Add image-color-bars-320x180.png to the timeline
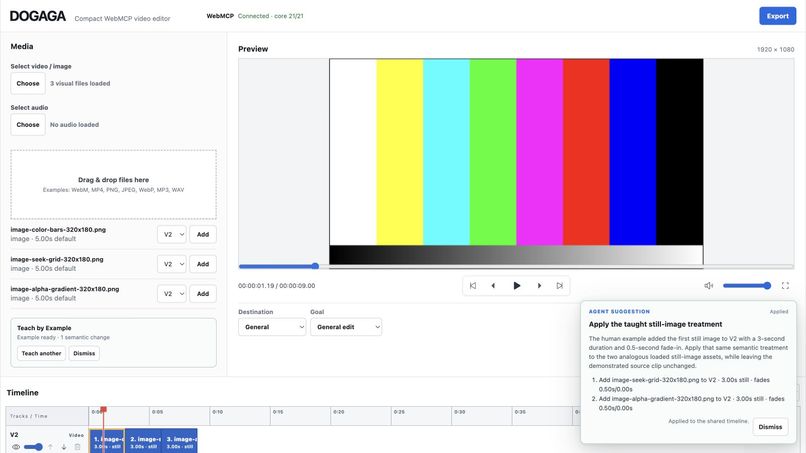Viewport: 806px width, 453px height. coord(203,234)
